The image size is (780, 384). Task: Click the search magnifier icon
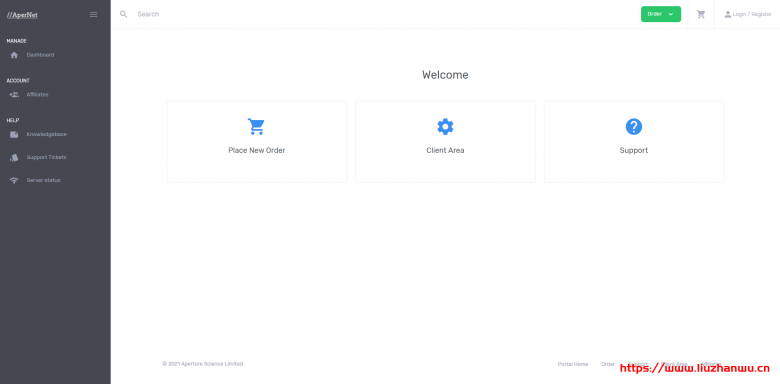tap(124, 14)
